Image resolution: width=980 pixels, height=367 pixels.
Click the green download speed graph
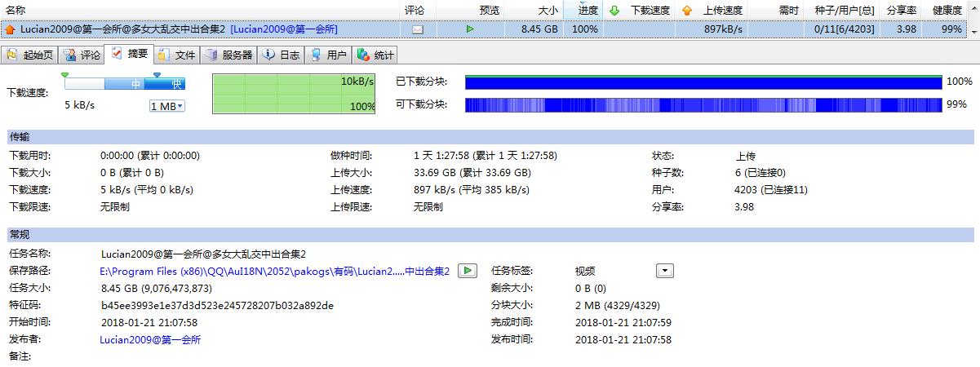point(294,94)
